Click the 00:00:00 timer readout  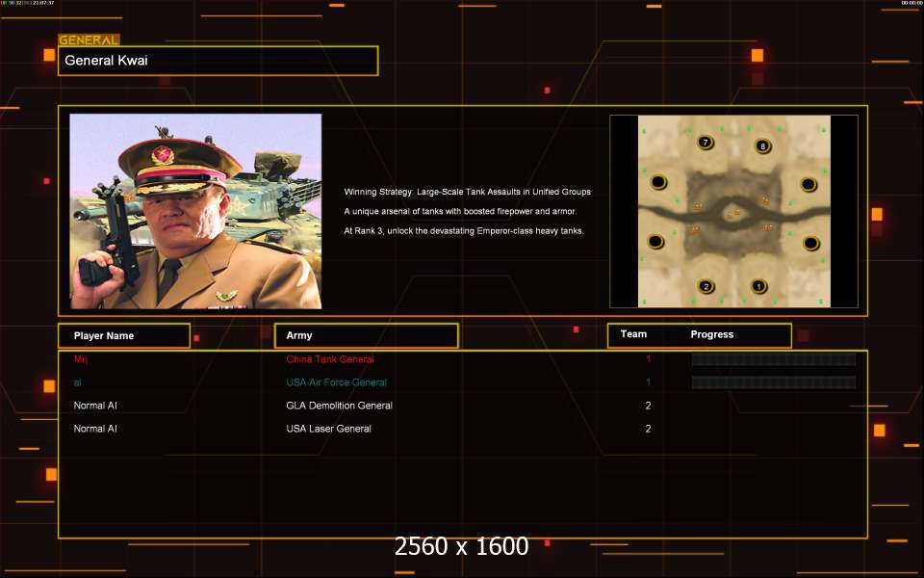(911, 3)
